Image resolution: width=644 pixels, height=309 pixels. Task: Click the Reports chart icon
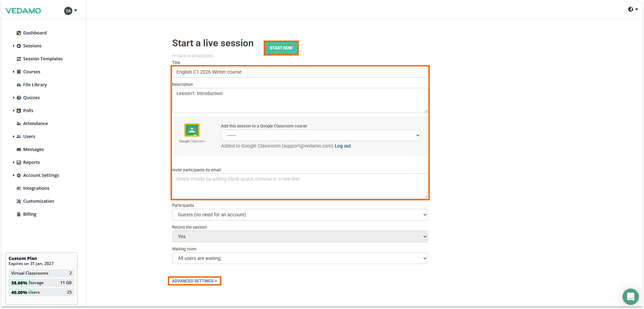[19, 163]
